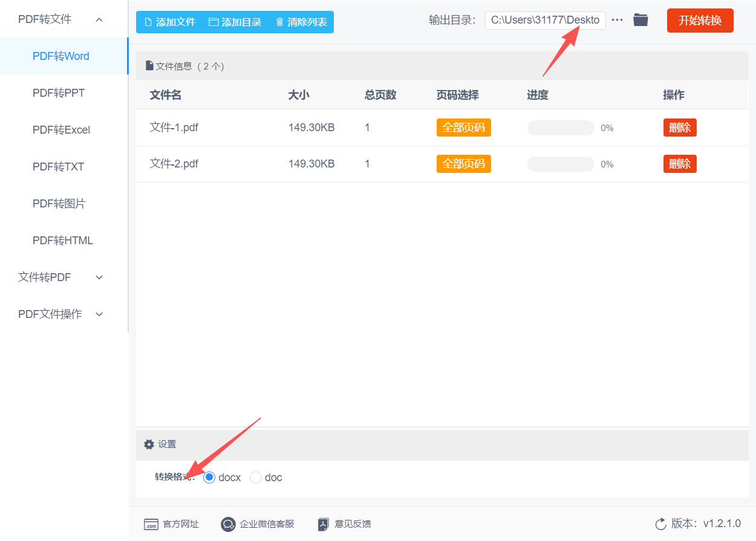Image resolution: width=756 pixels, height=541 pixels.
Task: Open 意见反馈 feedback link
Action: pyautogui.click(x=353, y=524)
